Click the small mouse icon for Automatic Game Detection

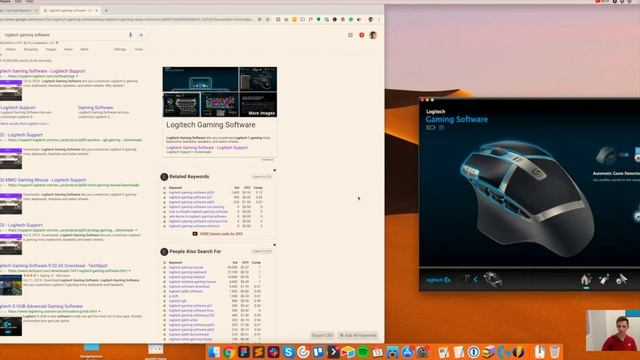pyautogui.click(x=606, y=156)
